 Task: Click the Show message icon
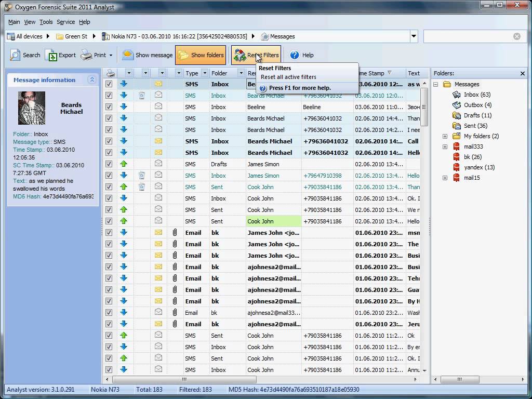click(x=128, y=55)
